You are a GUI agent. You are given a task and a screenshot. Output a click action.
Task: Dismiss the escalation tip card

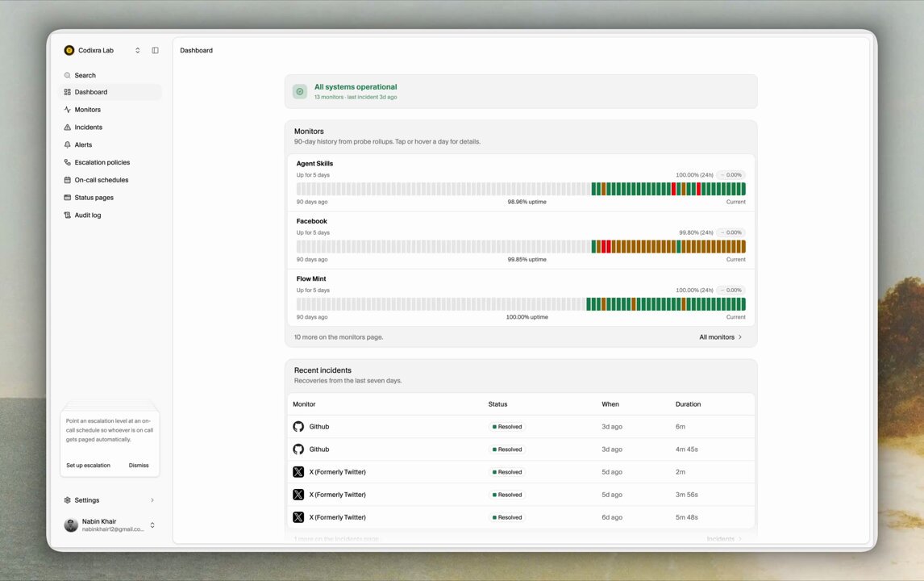[139, 466]
